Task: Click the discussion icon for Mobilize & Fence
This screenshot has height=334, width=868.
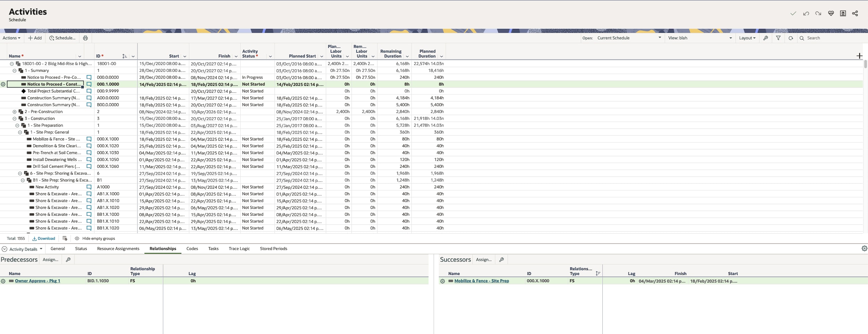Action: click(89, 139)
